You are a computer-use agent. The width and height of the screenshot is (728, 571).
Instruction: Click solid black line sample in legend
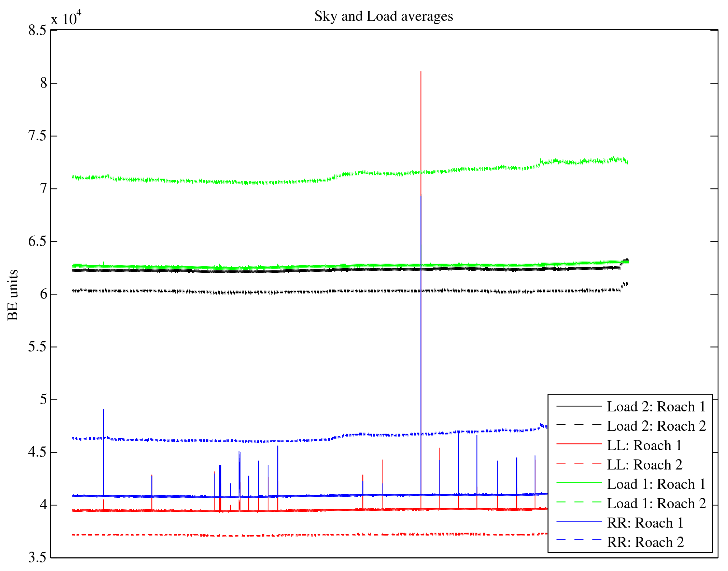tap(578, 406)
